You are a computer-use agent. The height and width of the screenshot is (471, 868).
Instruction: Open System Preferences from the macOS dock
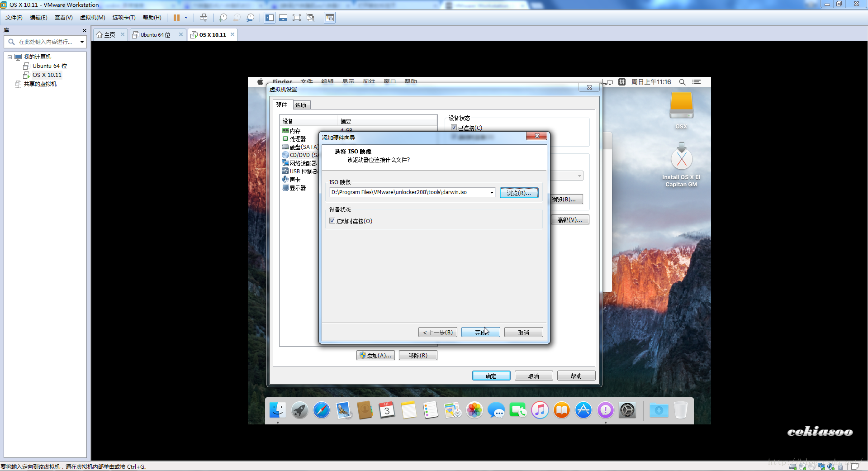tap(627, 410)
